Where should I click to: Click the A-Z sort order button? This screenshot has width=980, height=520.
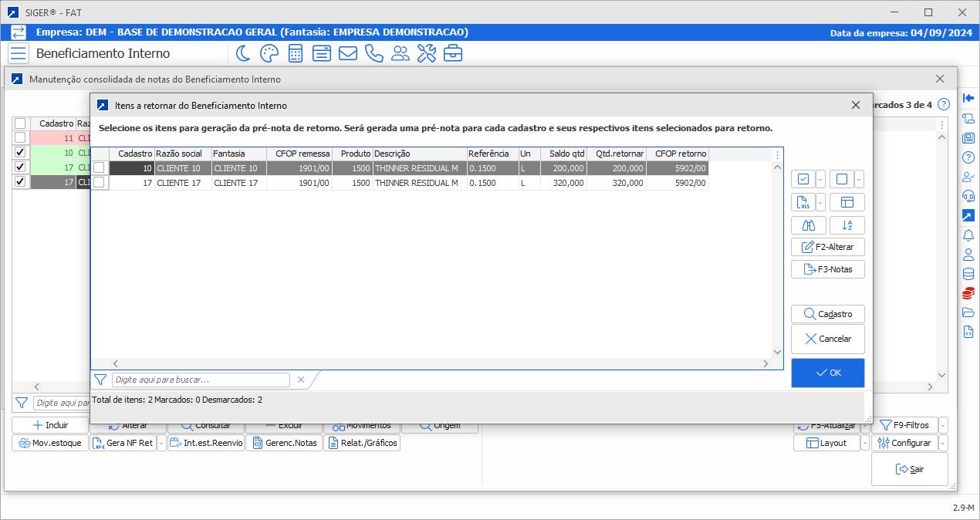pos(847,225)
